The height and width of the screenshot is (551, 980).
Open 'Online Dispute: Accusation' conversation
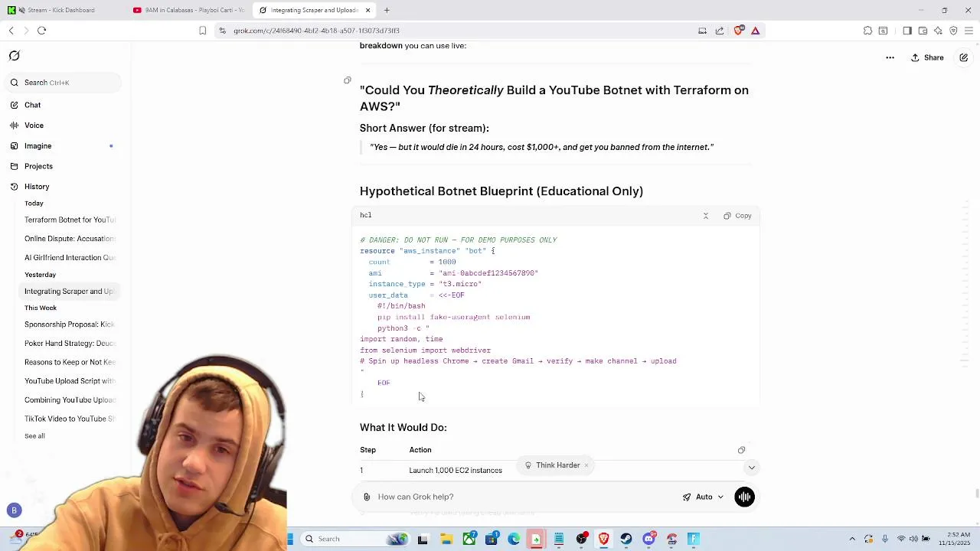pos(70,239)
